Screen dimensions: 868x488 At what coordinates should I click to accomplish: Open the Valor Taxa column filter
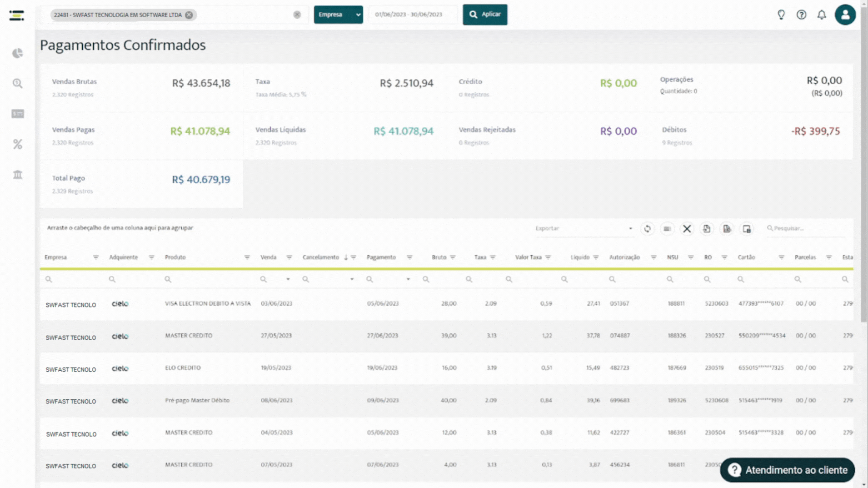pos(548,257)
